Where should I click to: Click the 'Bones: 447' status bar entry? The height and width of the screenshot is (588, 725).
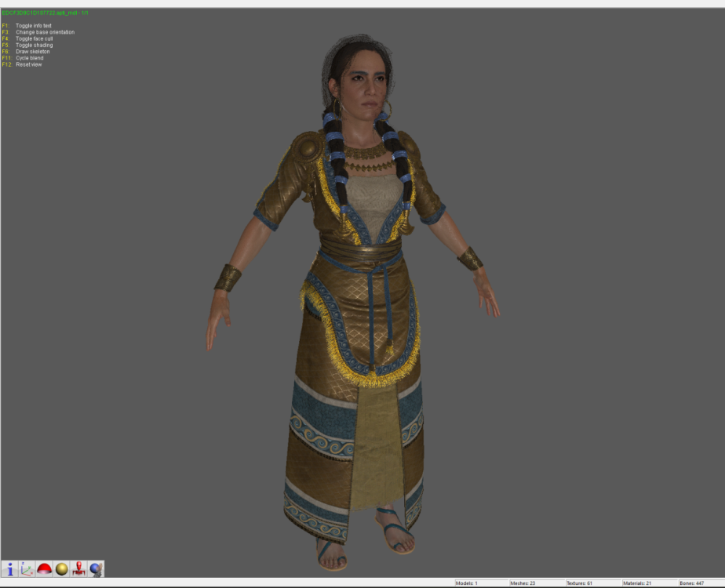click(692, 583)
